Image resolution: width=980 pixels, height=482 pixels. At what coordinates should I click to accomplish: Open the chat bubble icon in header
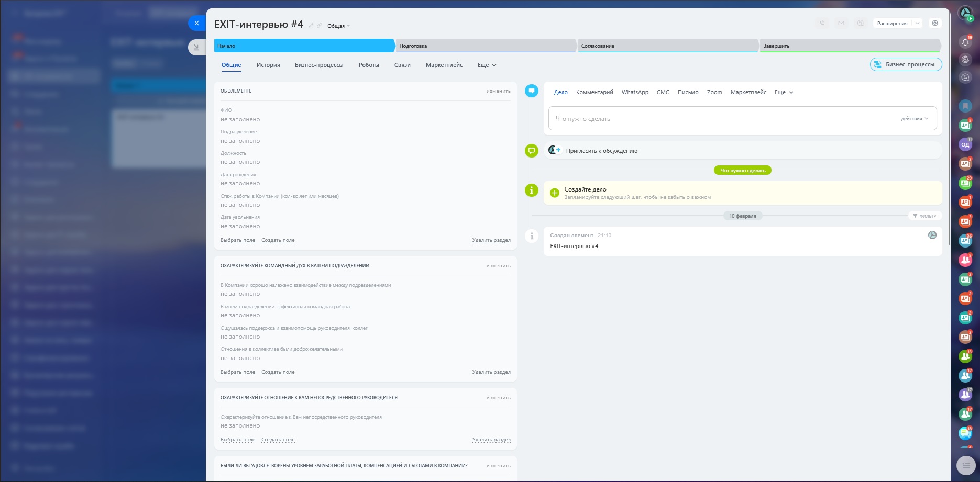pyautogui.click(x=860, y=23)
